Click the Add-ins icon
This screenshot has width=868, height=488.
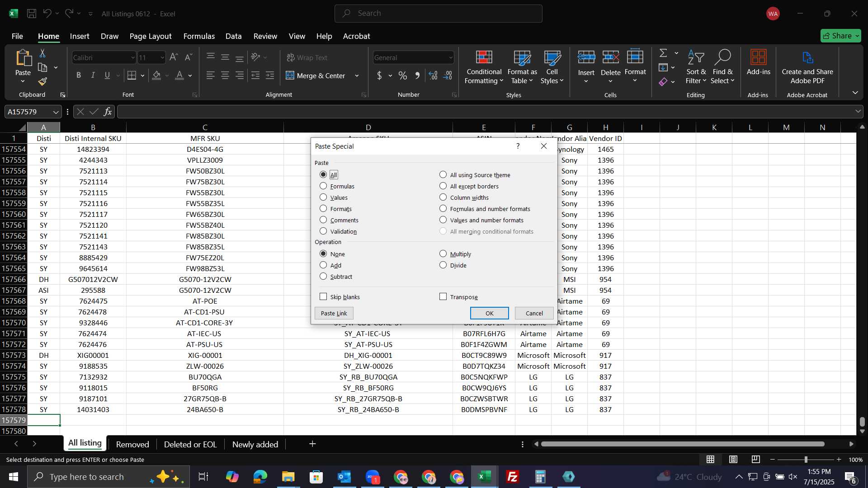point(758,63)
